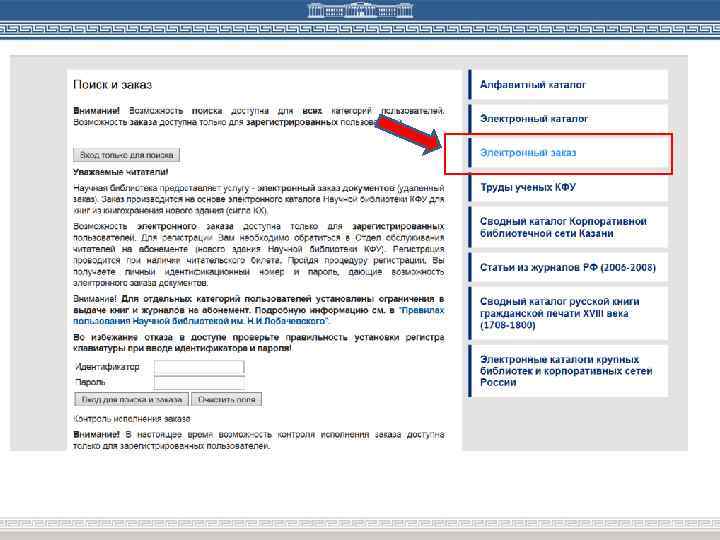Click the Поиск и заказ heading
Viewport: 720px width, 540px height.
pyautogui.click(x=112, y=84)
